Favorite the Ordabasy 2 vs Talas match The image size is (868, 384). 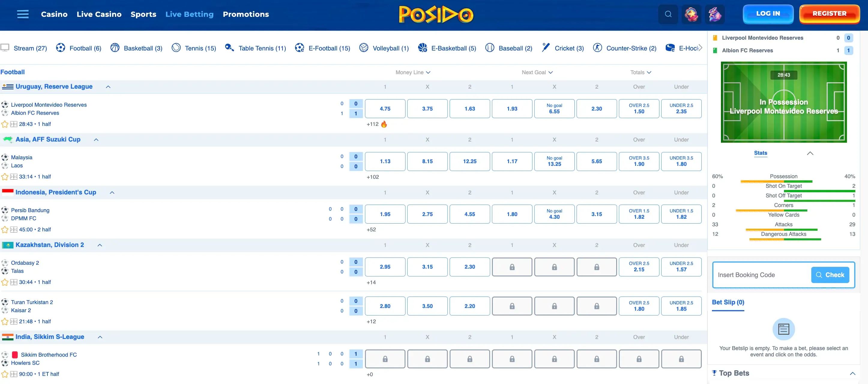pyautogui.click(x=5, y=282)
